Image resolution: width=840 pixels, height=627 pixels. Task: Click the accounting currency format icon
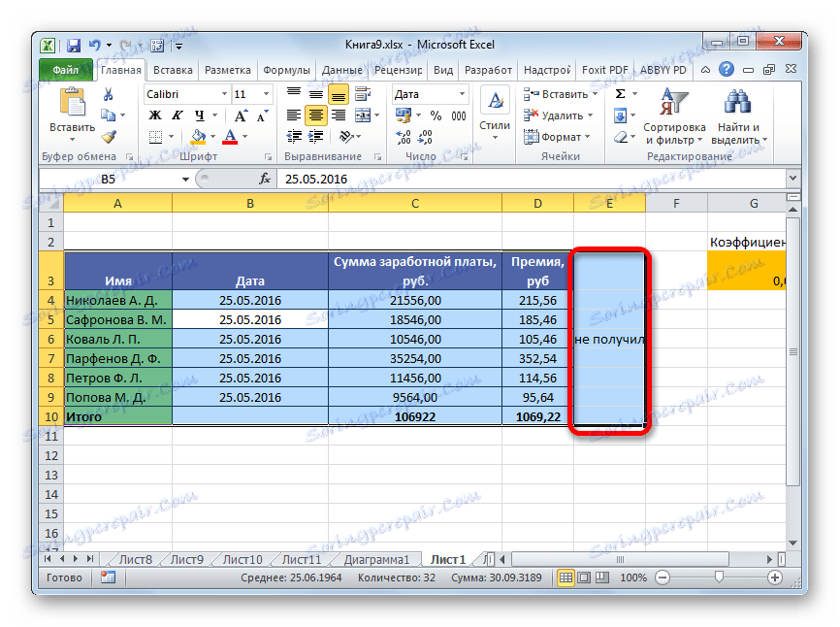(x=404, y=115)
